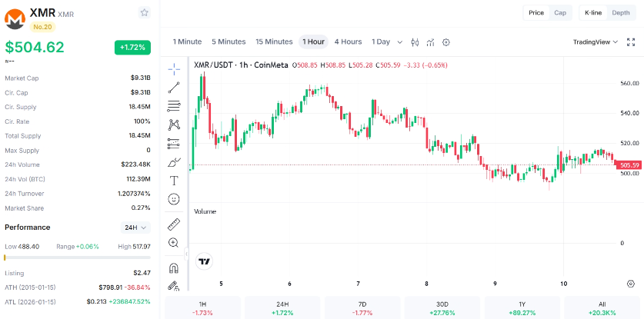The height and width of the screenshot is (319, 644).
Task: Select the 4 Hours interval tab
Action: point(348,42)
